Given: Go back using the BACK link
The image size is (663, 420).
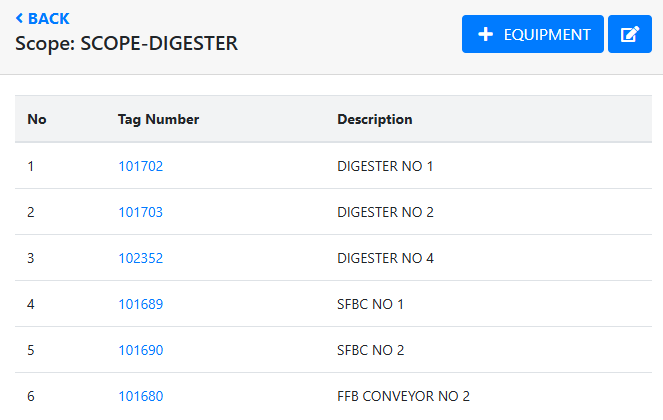Looking at the screenshot, I should (43, 19).
